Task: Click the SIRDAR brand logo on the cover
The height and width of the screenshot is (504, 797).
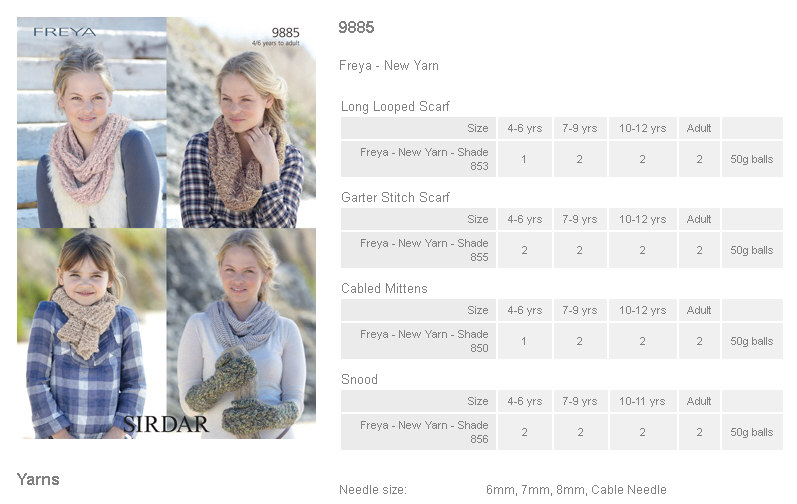Action: [166, 424]
